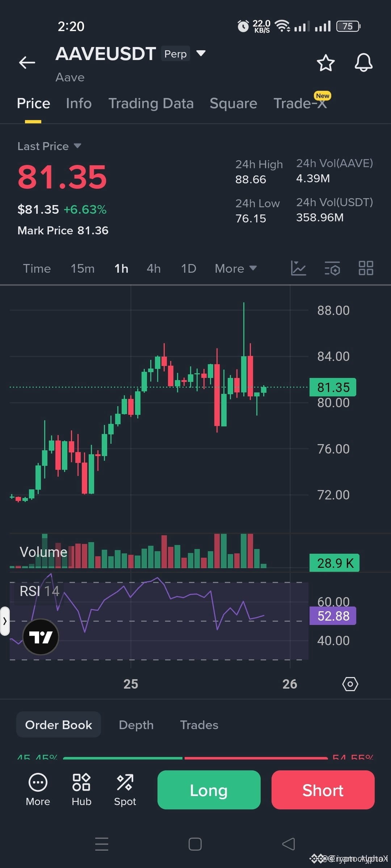Open the Last Price dropdown
The height and width of the screenshot is (868, 391).
tap(49, 146)
